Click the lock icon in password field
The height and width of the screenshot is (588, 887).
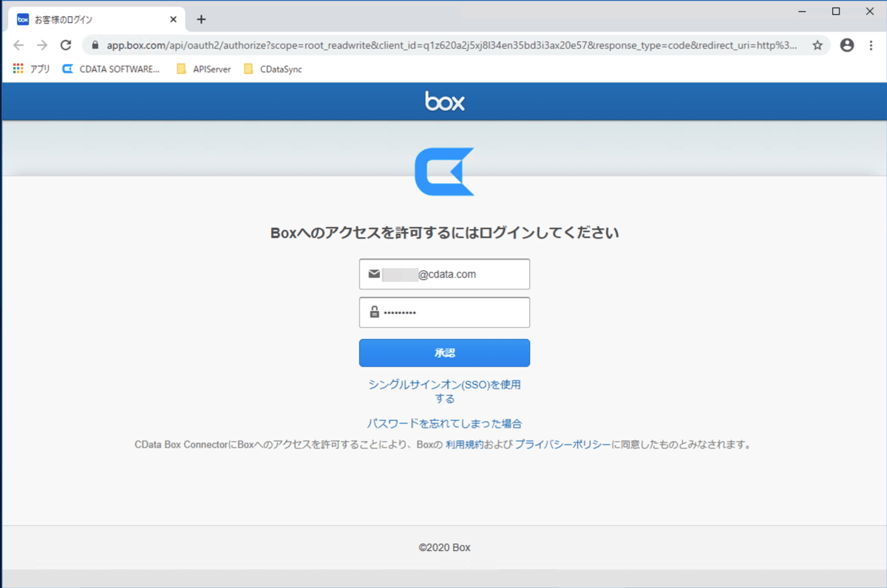[x=374, y=312]
